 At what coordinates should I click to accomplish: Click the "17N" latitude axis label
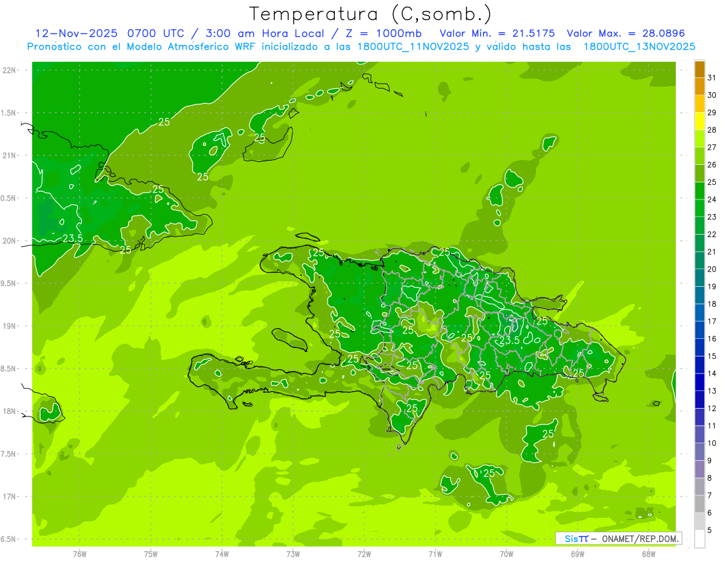pos(8,497)
